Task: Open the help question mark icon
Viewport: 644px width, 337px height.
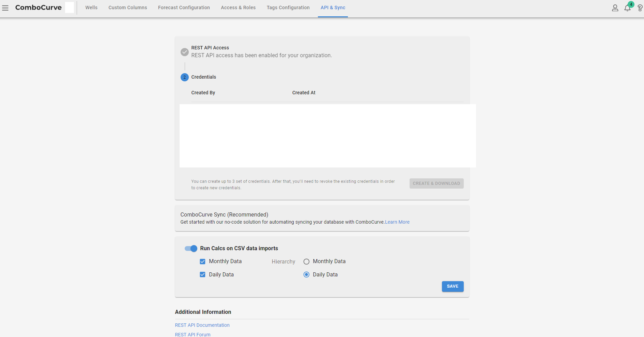Action: (x=640, y=8)
